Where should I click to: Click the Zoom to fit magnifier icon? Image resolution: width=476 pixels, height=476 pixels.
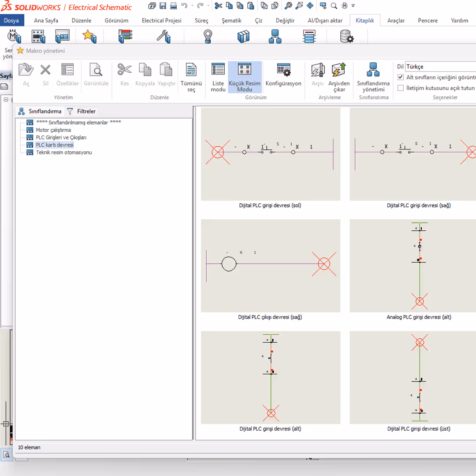288,5
